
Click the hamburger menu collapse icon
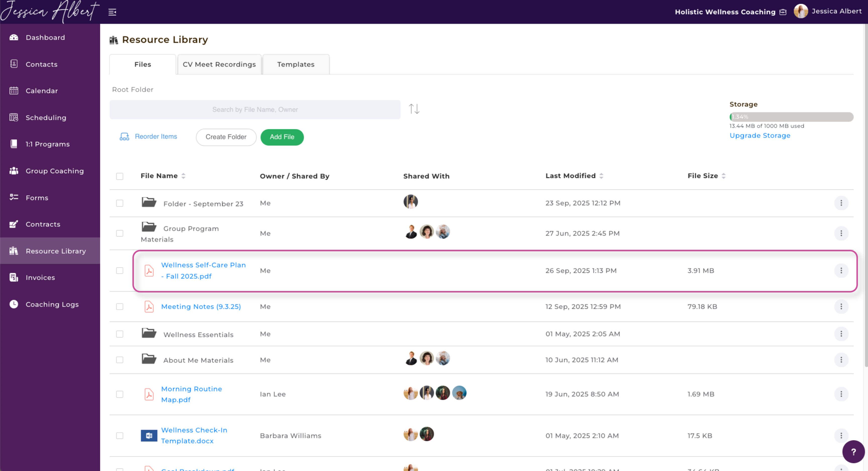coord(112,12)
